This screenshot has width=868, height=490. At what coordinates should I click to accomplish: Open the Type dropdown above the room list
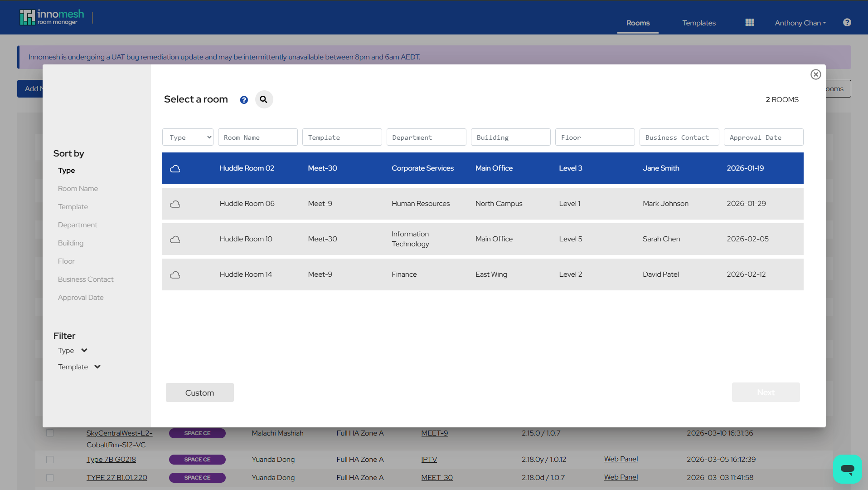coord(187,137)
